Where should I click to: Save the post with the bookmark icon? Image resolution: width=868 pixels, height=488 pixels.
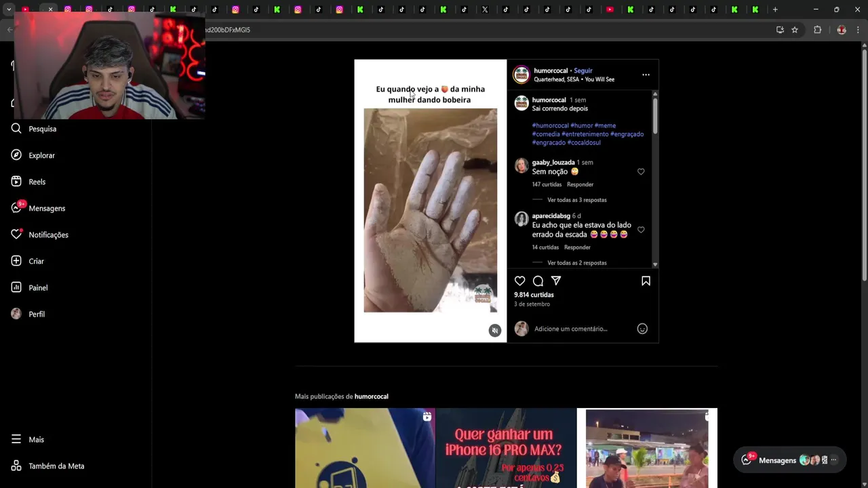click(646, 281)
